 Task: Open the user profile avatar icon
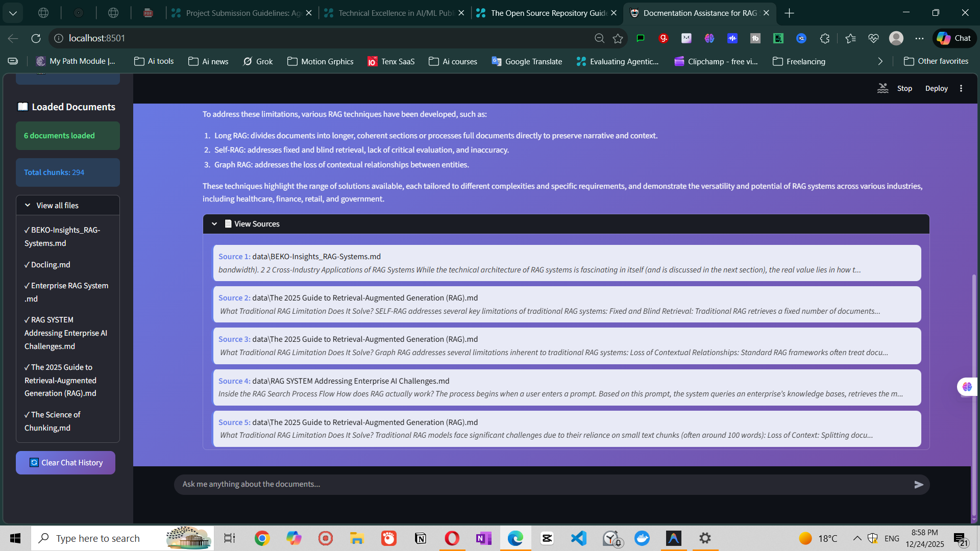click(896, 38)
